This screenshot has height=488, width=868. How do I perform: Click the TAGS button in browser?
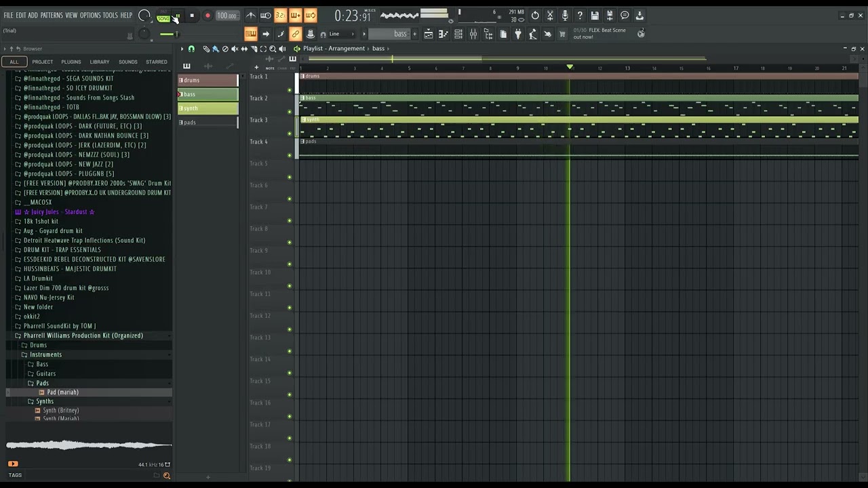(15, 475)
